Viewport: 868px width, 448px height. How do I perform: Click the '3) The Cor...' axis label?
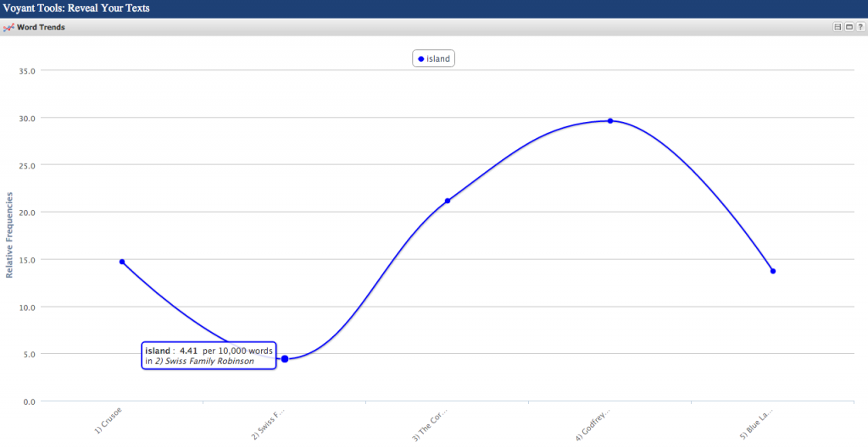(x=430, y=425)
